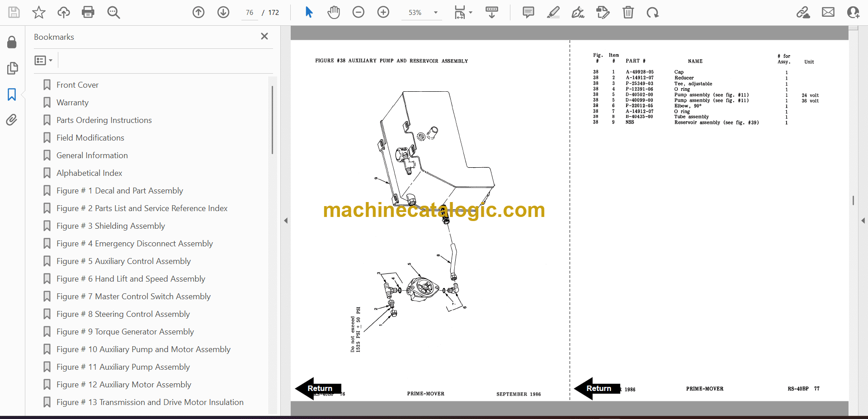Click the Return arrow on the right page
The image size is (868, 419).
click(597, 388)
